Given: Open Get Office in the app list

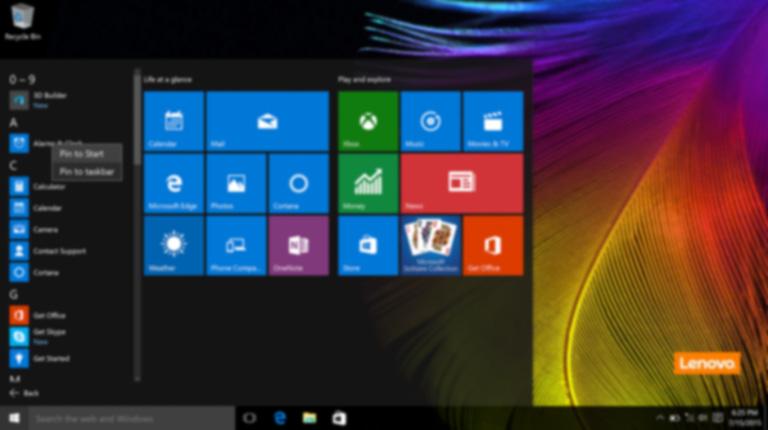Looking at the screenshot, I should (x=69, y=315).
